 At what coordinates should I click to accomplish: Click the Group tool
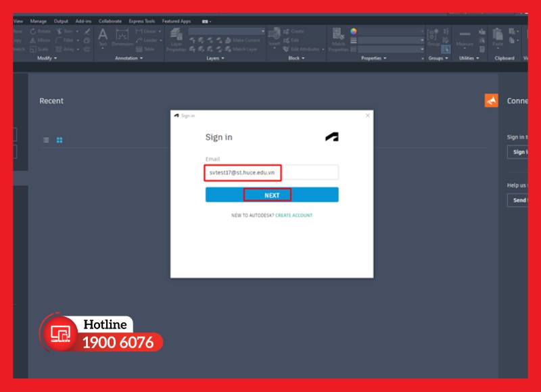(433, 38)
